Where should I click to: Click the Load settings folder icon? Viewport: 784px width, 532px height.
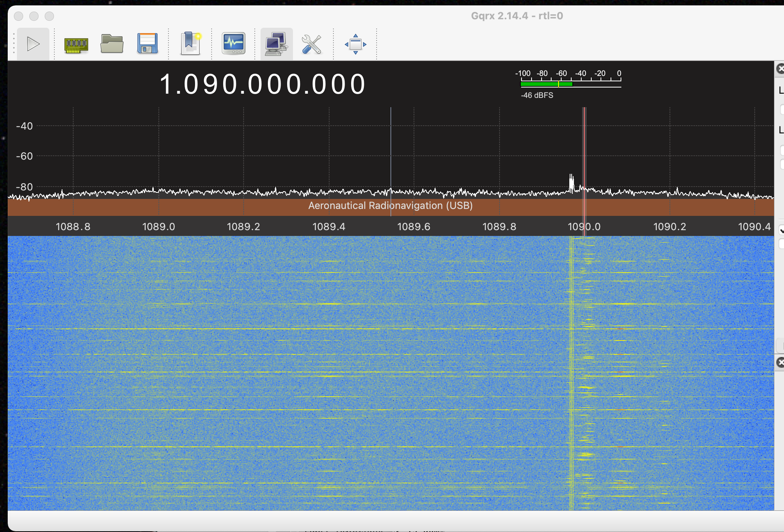coord(112,44)
